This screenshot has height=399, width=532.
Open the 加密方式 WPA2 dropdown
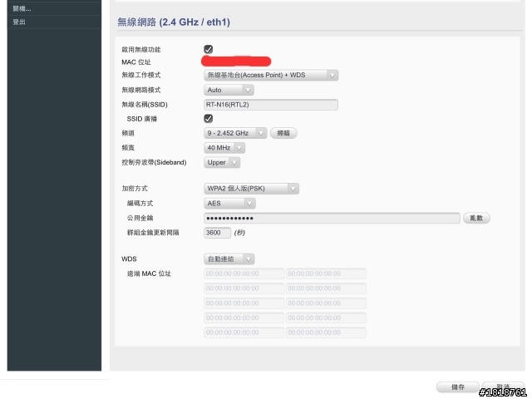(x=251, y=189)
